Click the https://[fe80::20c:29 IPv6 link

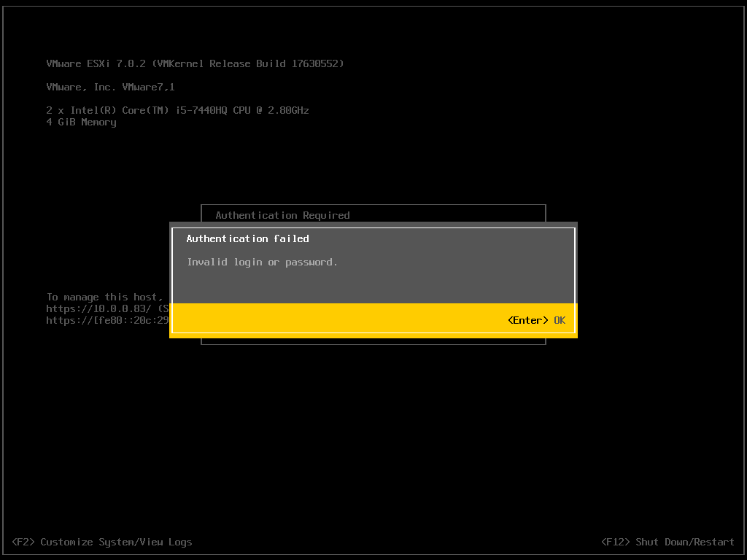[x=107, y=320]
